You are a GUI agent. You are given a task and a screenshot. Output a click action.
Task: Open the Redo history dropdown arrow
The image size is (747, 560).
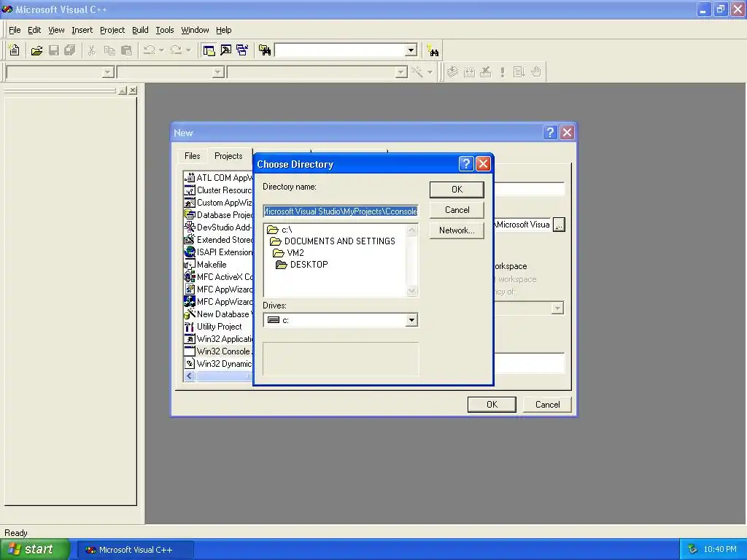(x=188, y=50)
